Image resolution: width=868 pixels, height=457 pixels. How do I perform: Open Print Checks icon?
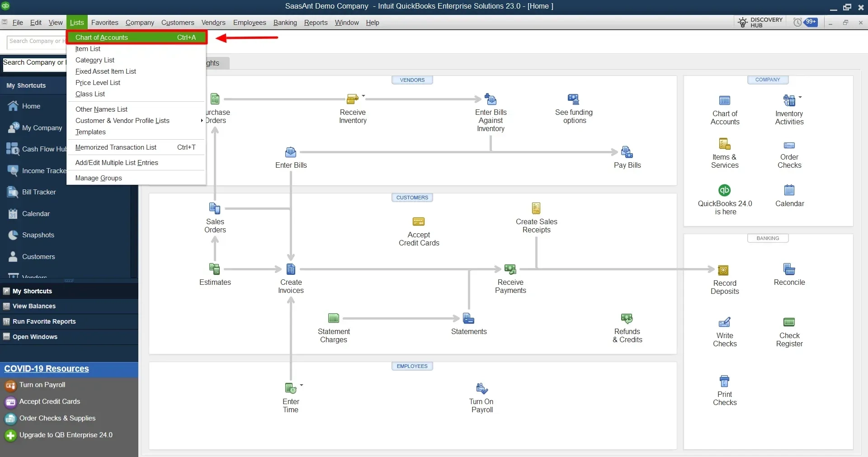coord(725,381)
